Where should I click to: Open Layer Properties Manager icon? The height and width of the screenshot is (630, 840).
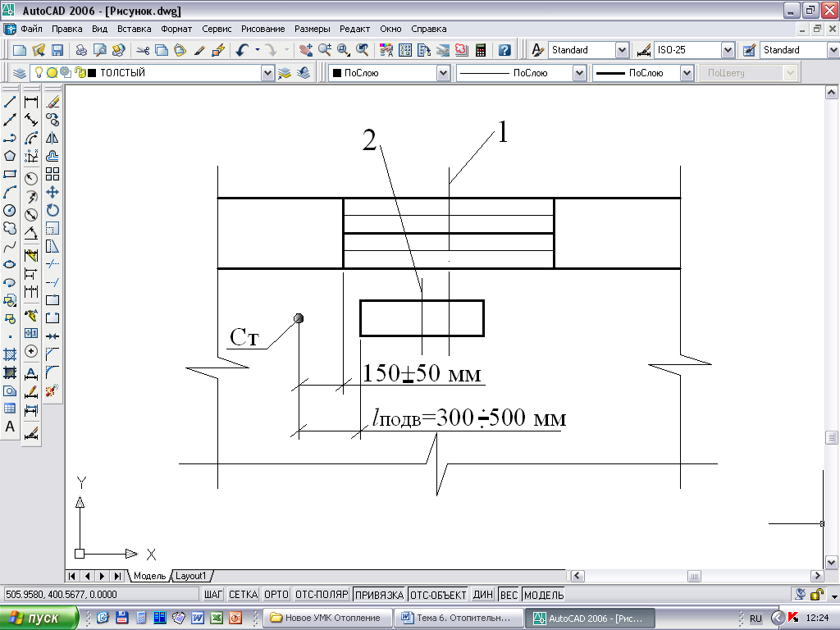click(x=20, y=73)
